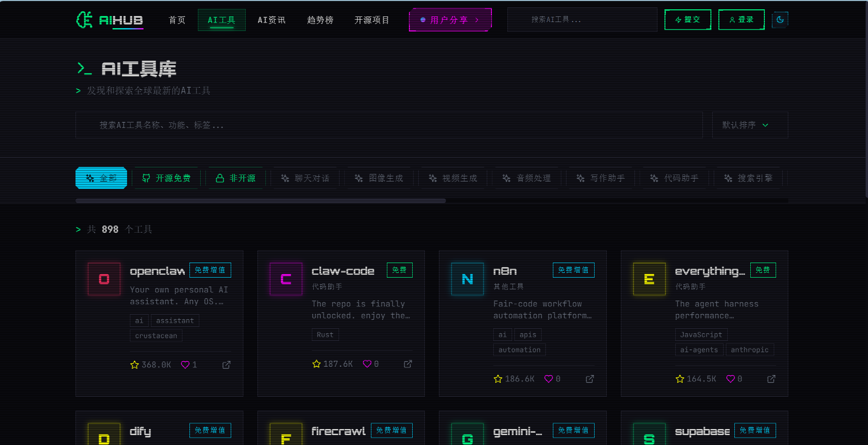Open everything card external link icon

click(x=771, y=379)
